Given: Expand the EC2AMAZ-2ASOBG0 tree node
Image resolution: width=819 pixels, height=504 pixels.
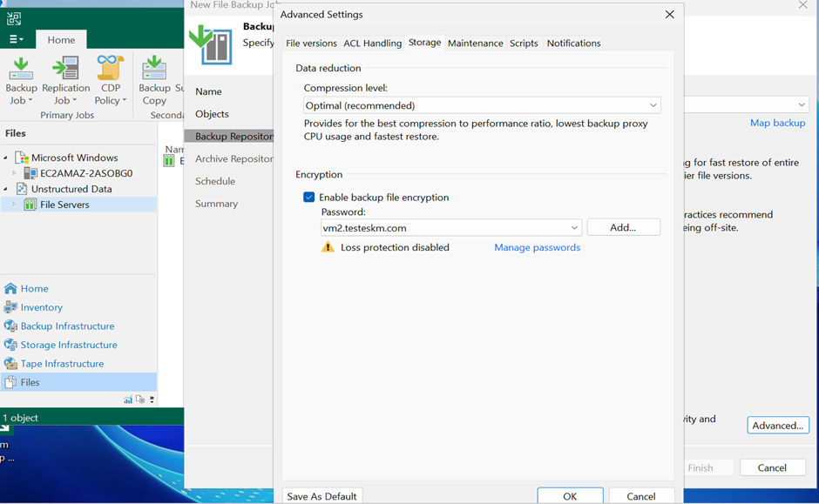Looking at the screenshot, I should pyautogui.click(x=14, y=172).
